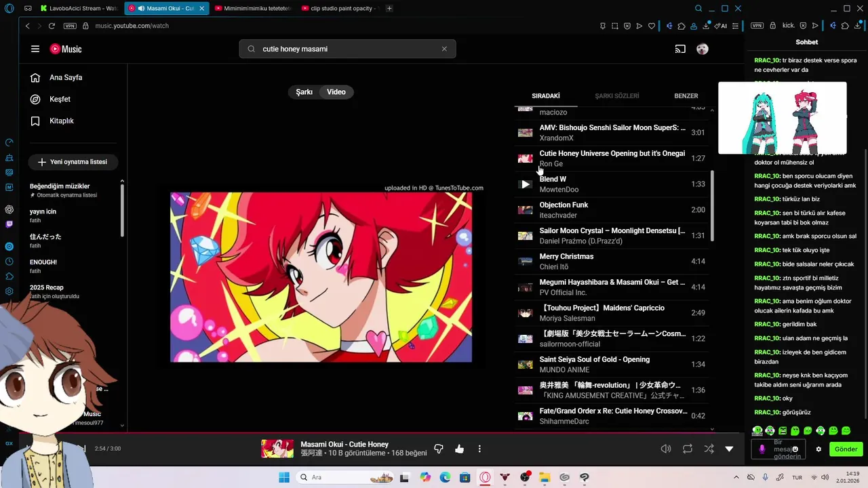Click the Sailor Moon Crystal – Moonlight Densetsu thumbnail
Screen dimensions: 868x488
click(x=525, y=236)
